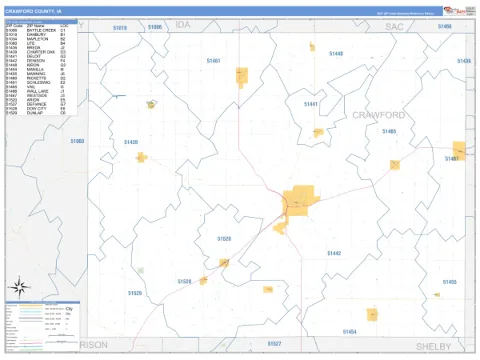Screen dimensions: 480x360
Task: Select the DOW CITY row in ZIP index
Action: [36, 108]
